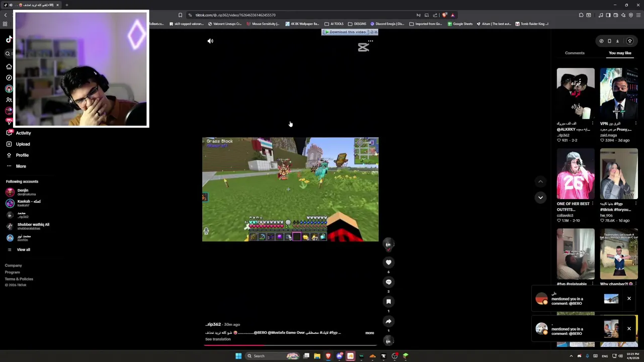This screenshot has height=362, width=644.
Task: Open Shubber wathiq Ali following account
Action: 28,226
